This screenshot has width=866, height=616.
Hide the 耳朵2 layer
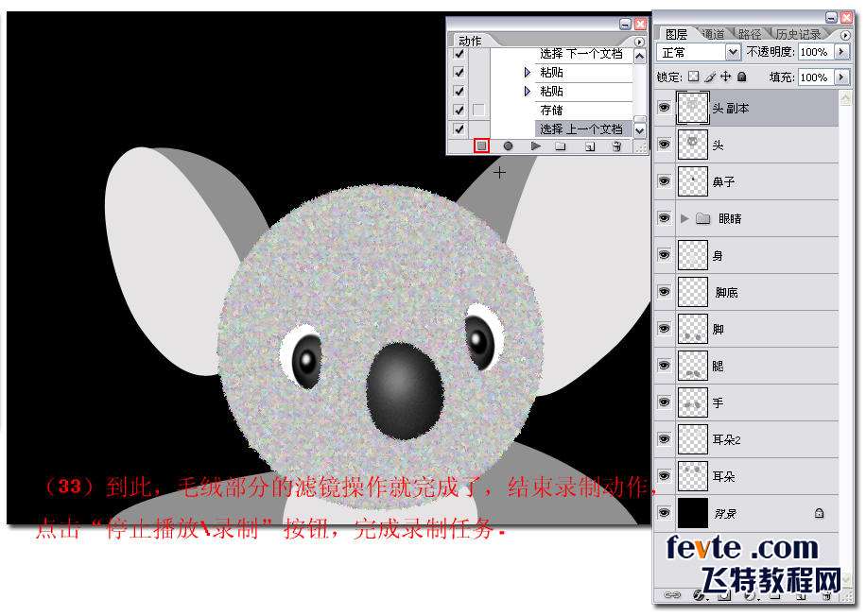[665, 439]
